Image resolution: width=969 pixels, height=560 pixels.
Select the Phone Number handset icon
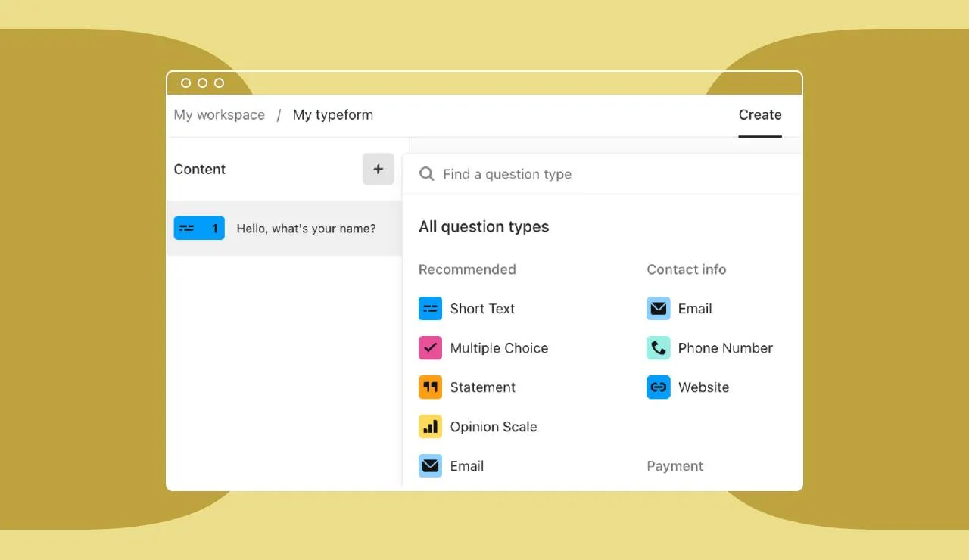(658, 348)
